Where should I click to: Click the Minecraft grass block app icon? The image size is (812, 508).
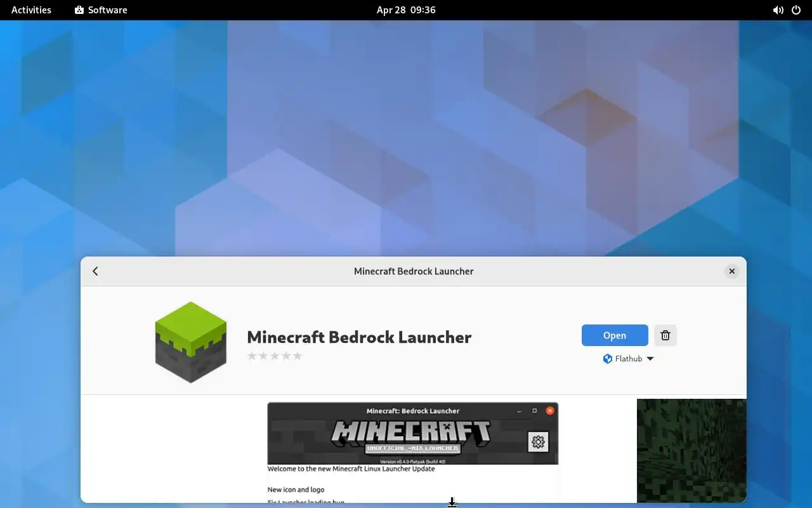coord(191,342)
